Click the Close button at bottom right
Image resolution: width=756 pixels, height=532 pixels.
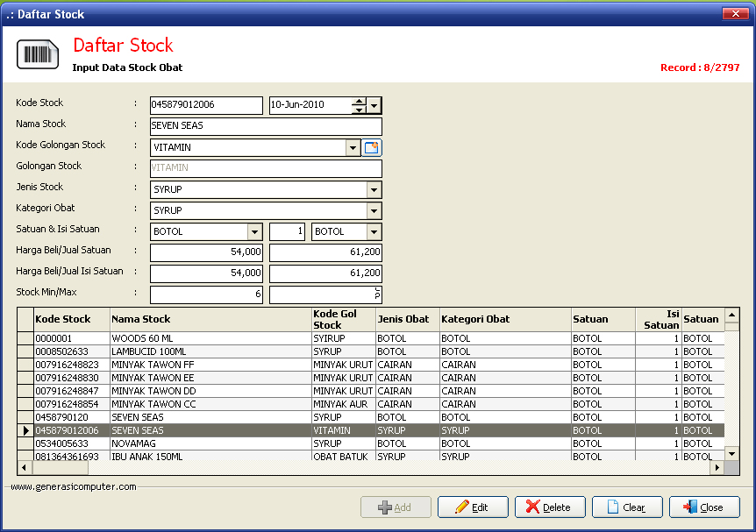coord(704,507)
